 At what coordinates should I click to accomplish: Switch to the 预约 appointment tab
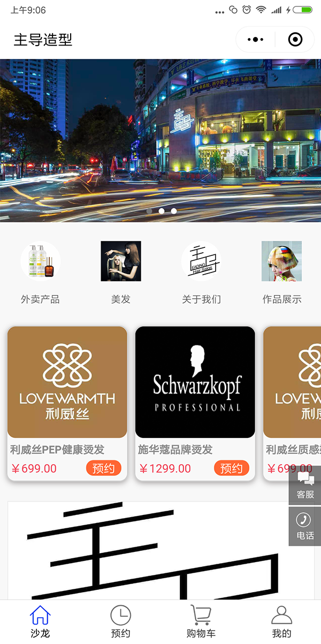[x=120, y=622]
